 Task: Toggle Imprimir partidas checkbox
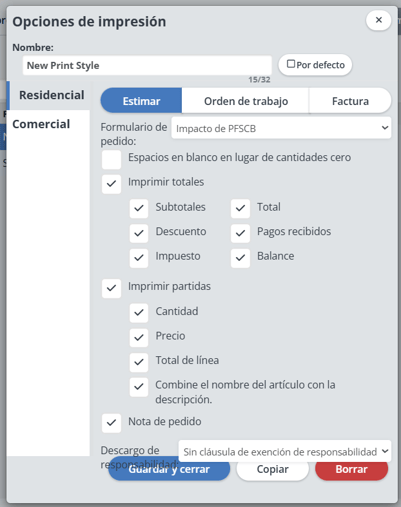pyautogui.click(x=111, y=288)
